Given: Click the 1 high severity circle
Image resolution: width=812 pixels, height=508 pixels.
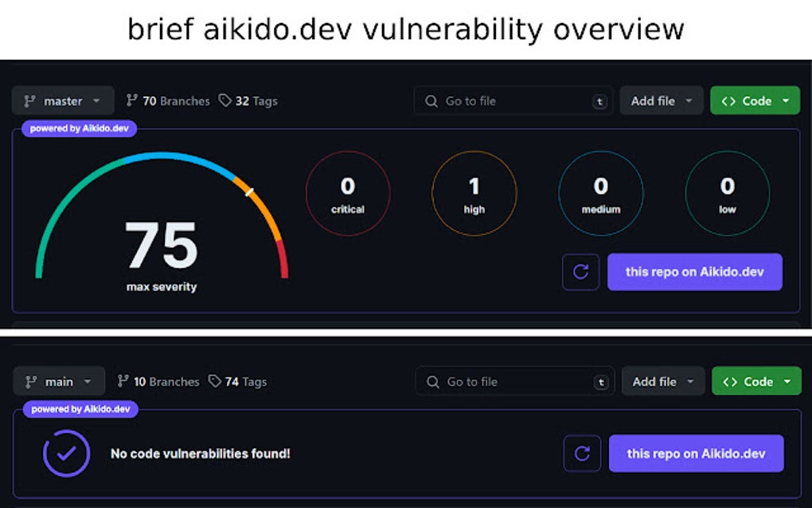Looking at the screenshot, I should pyautogui.click(x=474, y=193).
